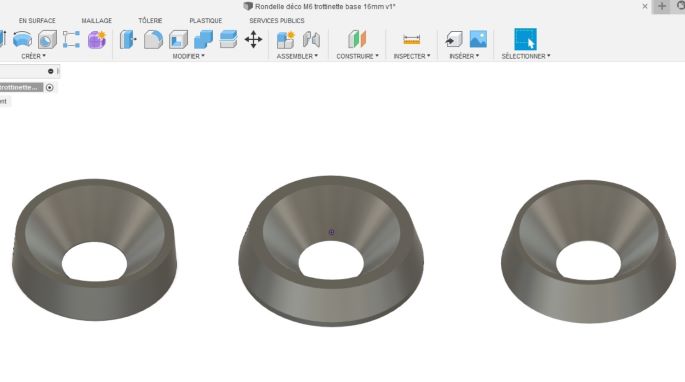Select the Revolve tool in Créer
This screenshot has height=382, width=685.
(x=22, y=39)
